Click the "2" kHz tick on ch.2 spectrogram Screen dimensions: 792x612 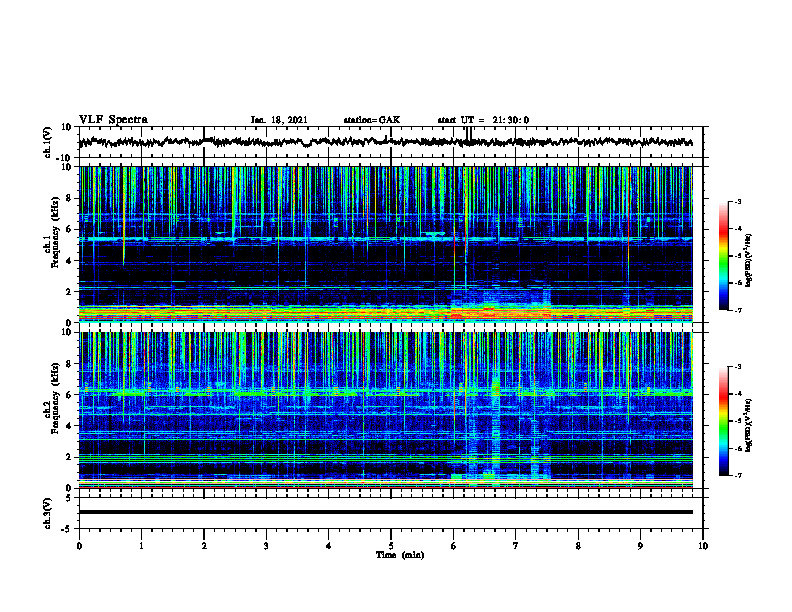coord(70,457)
